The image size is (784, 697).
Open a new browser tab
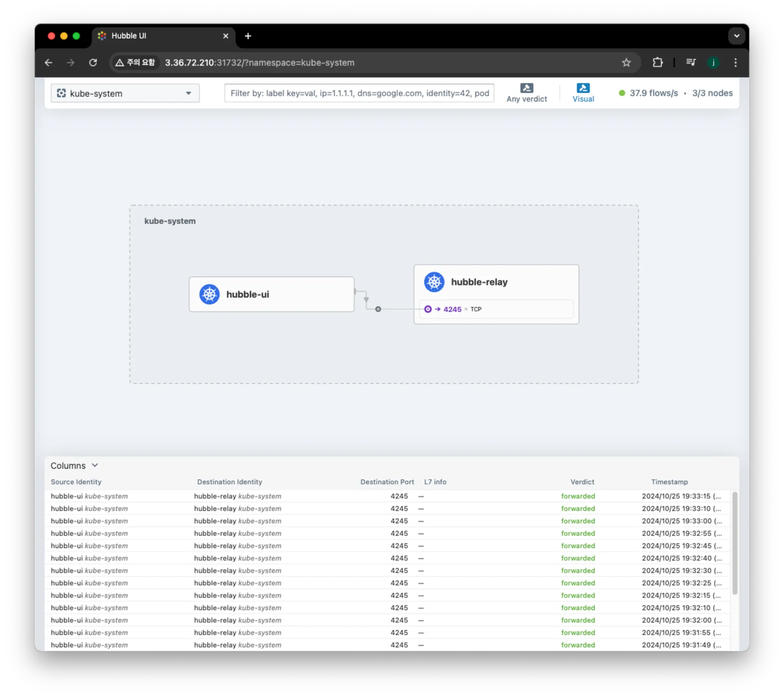tap(248, 36)
